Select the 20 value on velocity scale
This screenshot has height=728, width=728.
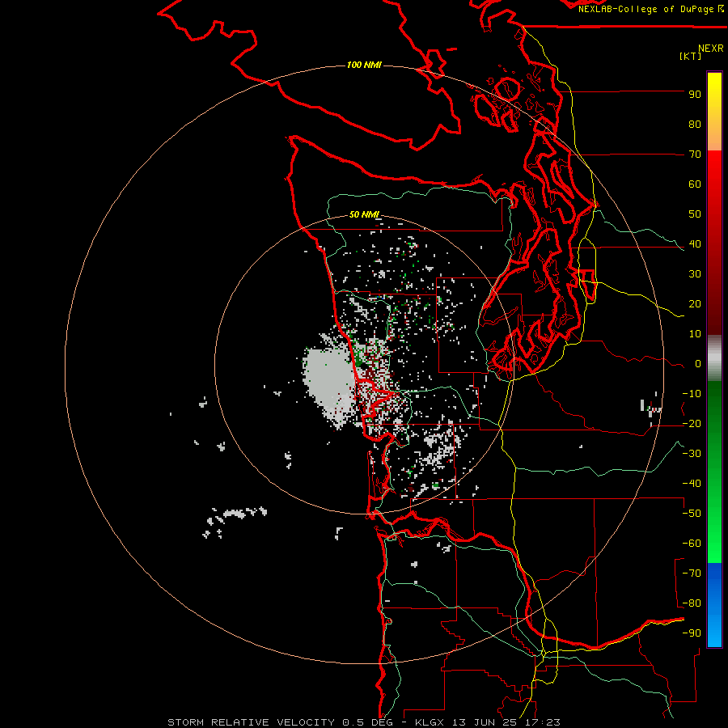(695, 304)
